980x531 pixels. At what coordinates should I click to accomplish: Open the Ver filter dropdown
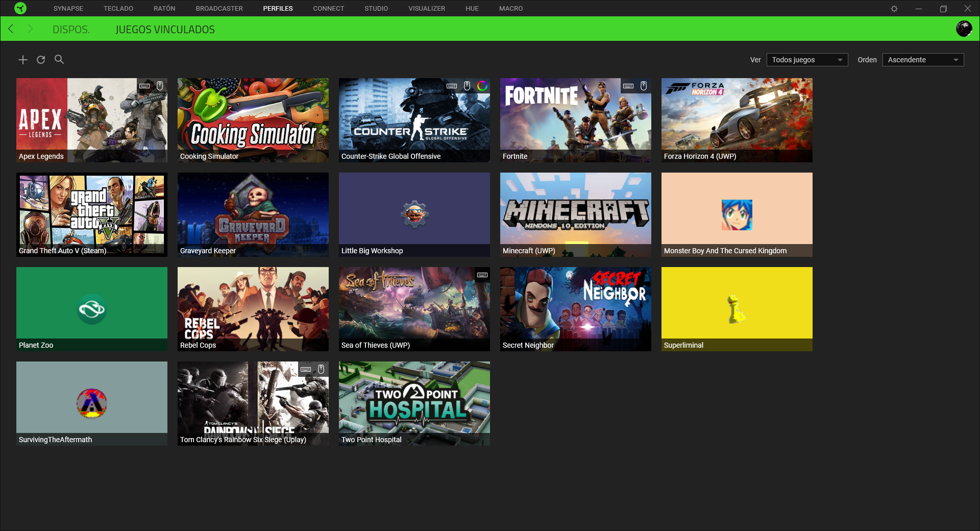pyautogui.click(x=807, y=60)
